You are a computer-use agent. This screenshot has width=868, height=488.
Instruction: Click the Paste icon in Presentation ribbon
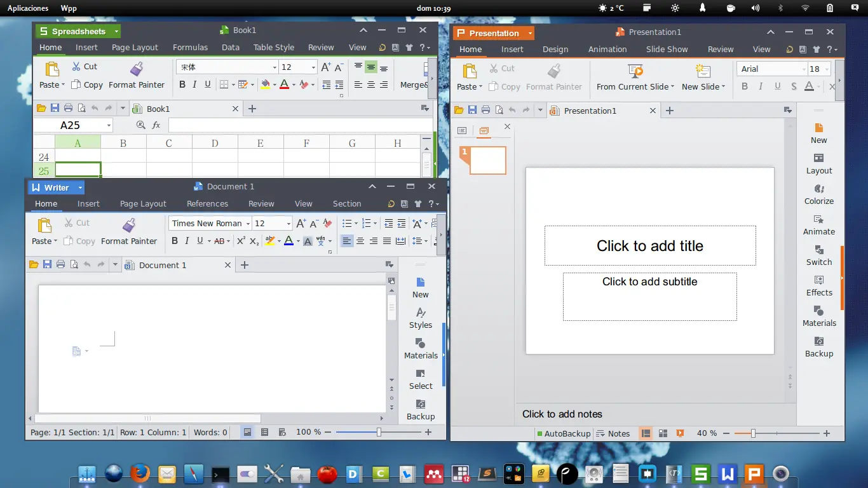470,71
